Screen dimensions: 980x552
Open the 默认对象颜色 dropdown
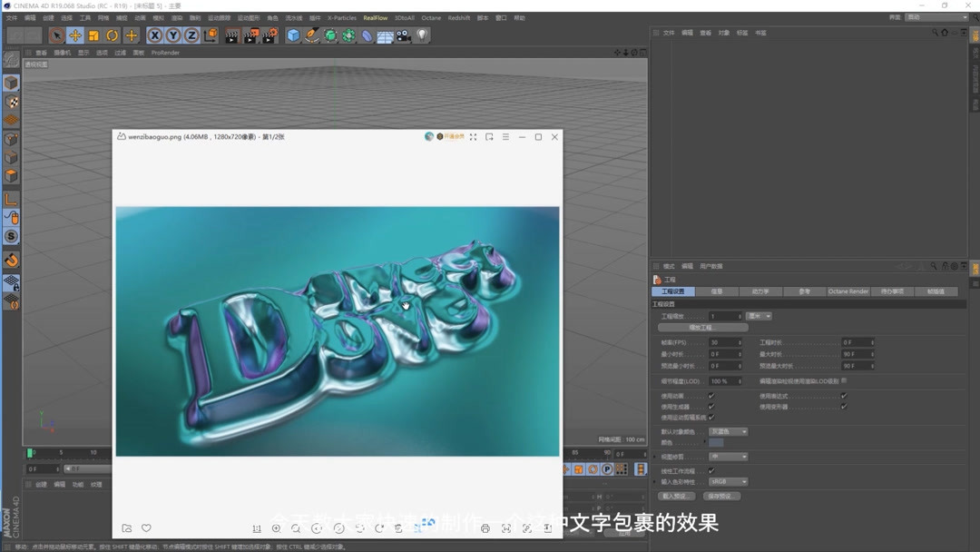coord(728,432)
